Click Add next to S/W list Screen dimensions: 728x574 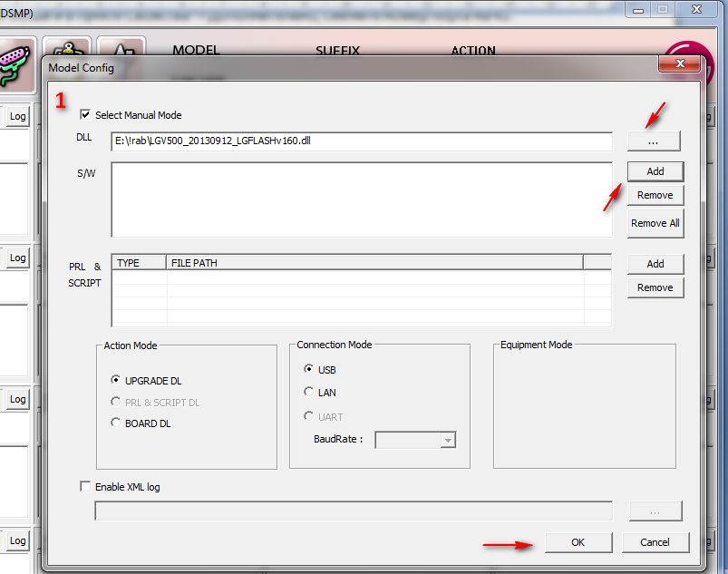click(x=655, y=171)
